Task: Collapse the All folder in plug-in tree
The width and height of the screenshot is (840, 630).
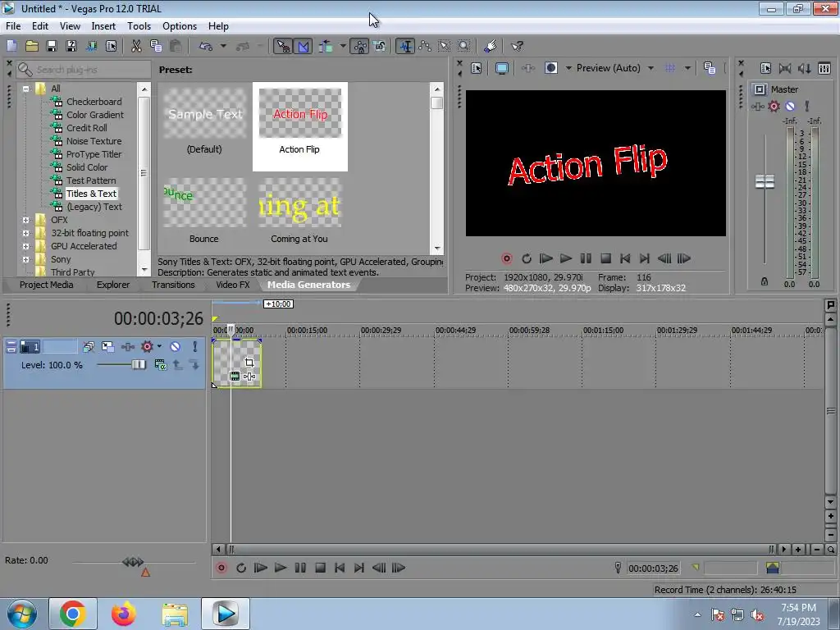Action: click(x=25, y=89)
